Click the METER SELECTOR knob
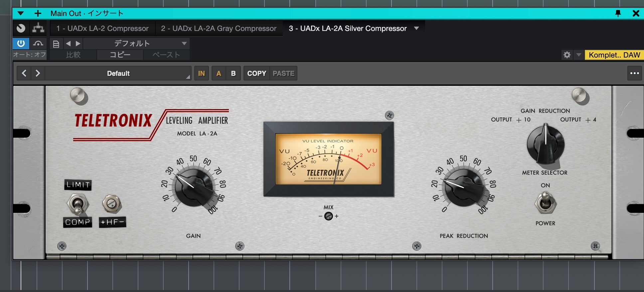Screen dimensions: 644x292 coord(546,144)
